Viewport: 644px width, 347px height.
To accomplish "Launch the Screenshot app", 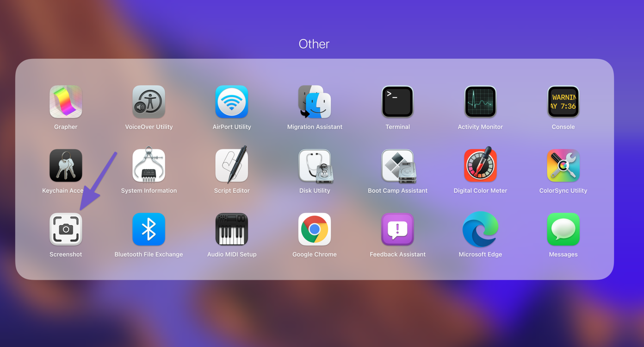I will (x=66, y=229).
